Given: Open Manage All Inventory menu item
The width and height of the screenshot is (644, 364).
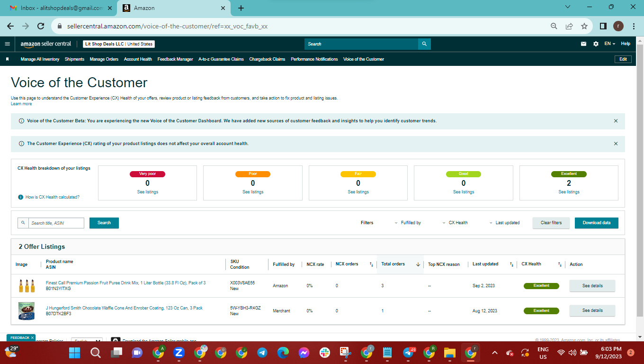Looking at the screenshot, I should (x=40, y=59).
